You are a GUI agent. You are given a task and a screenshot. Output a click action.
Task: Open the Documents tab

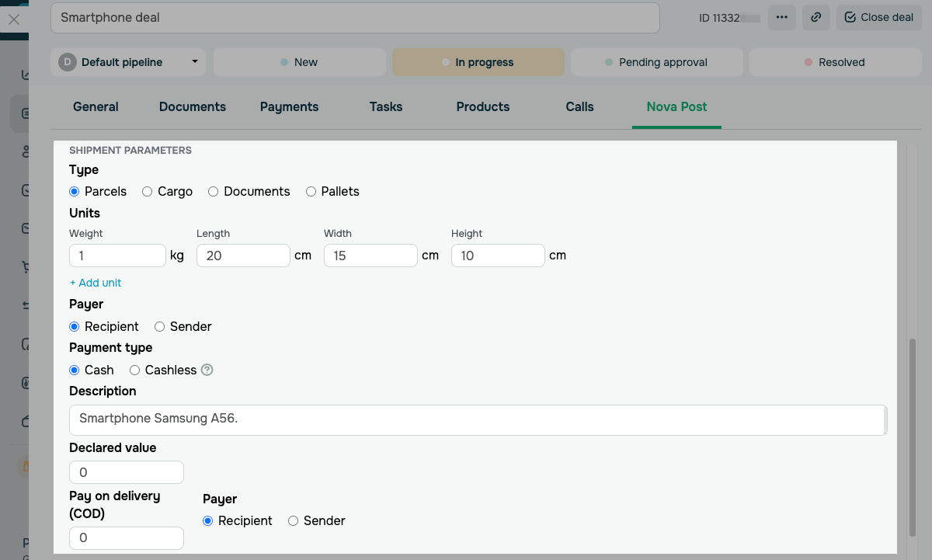pos(193,107)
